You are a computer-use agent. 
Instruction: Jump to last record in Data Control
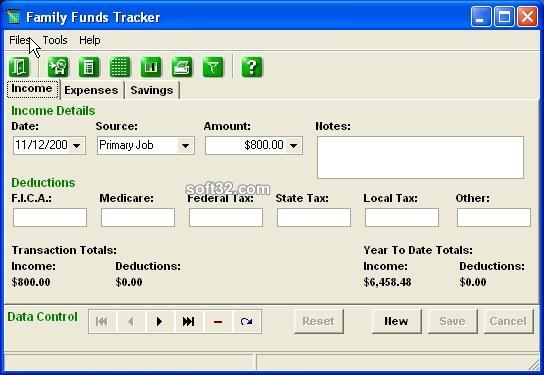click(189, 322)
